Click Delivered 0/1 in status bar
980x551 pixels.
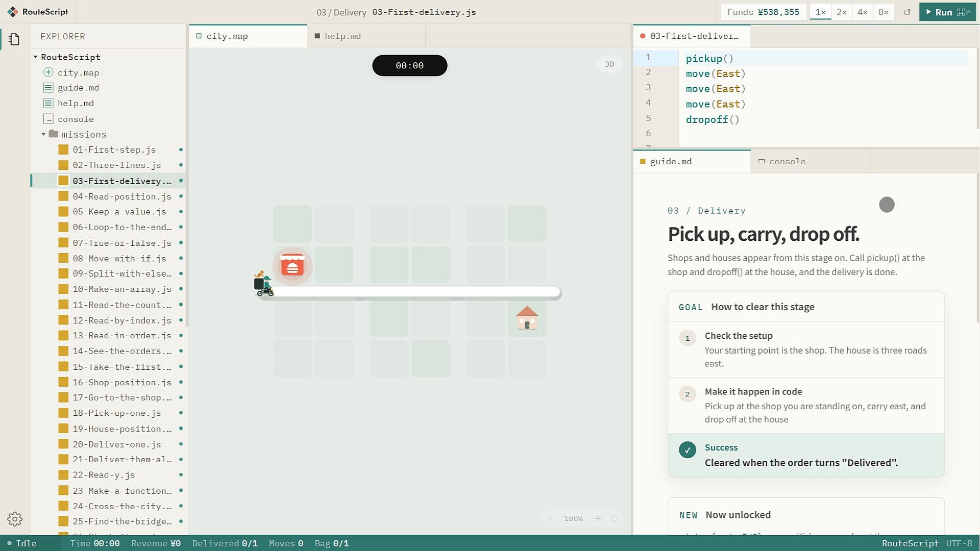point(225,543)
